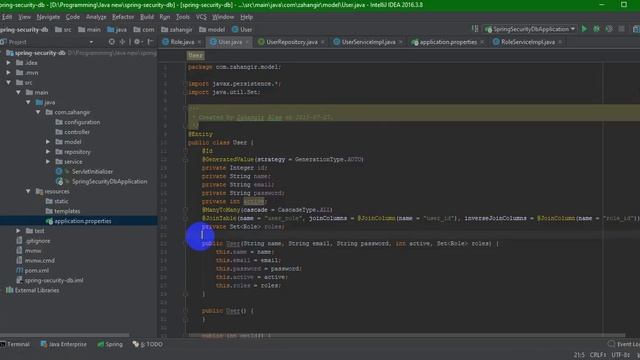Close the User.java editor tab

[247, 42]
